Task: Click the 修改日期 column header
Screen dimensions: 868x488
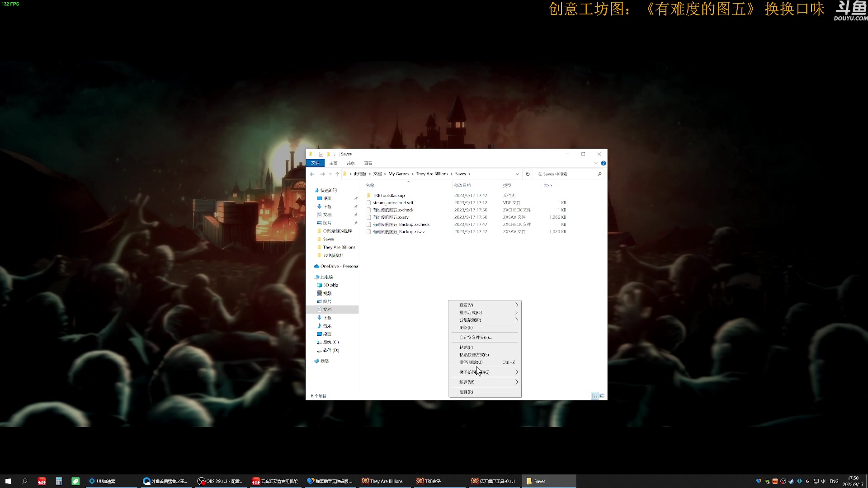Action: [x=462, y=185]
